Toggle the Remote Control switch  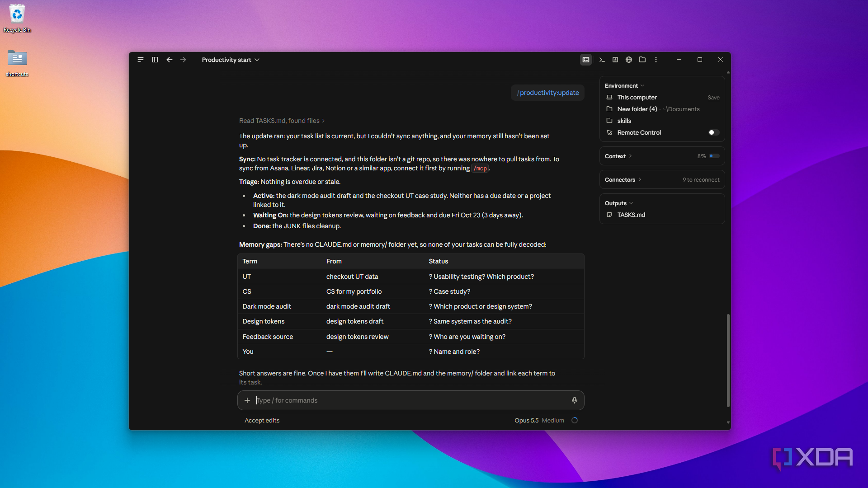tap(714, 132)
